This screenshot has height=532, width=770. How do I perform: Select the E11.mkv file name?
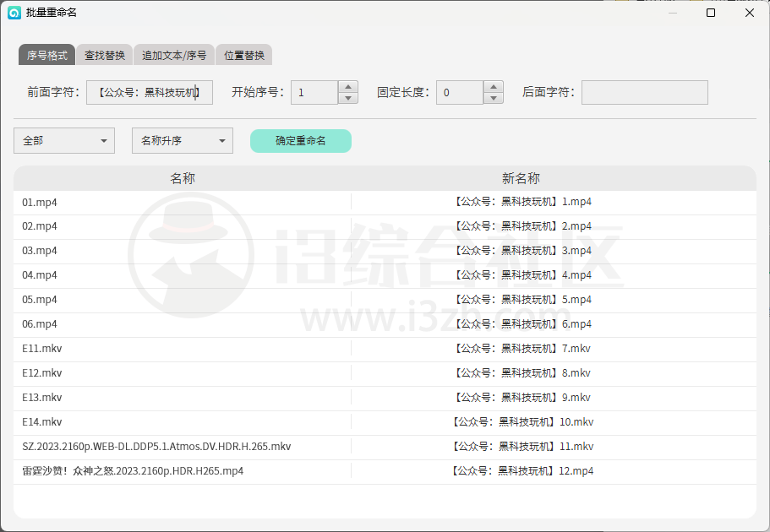[42, 349]
